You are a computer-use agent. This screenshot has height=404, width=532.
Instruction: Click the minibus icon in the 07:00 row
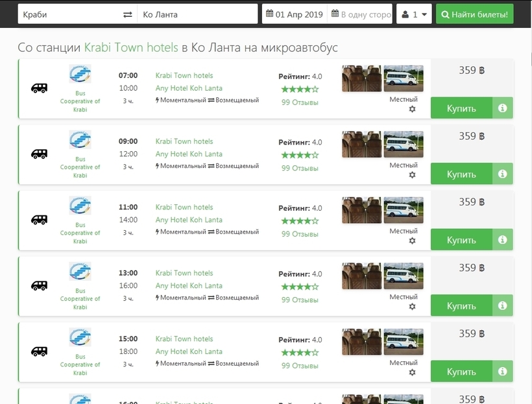40,88
